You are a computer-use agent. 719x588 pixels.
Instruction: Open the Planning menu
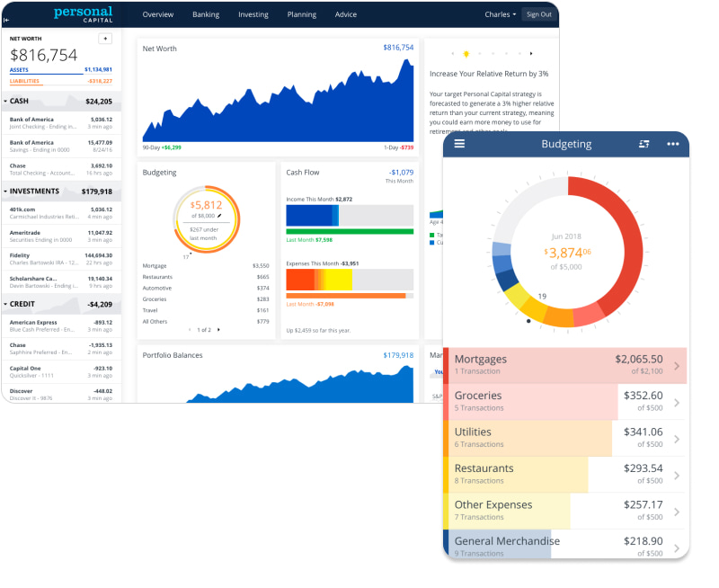[x=302, y=14]
